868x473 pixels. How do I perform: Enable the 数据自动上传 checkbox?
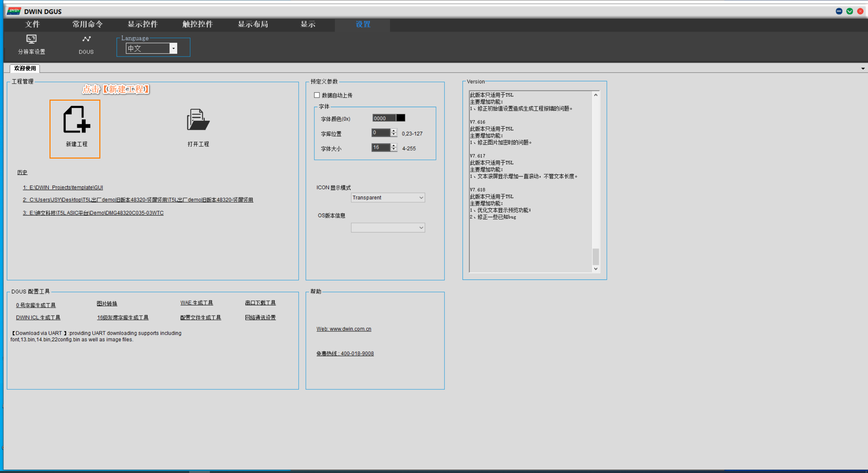point(317,95)
